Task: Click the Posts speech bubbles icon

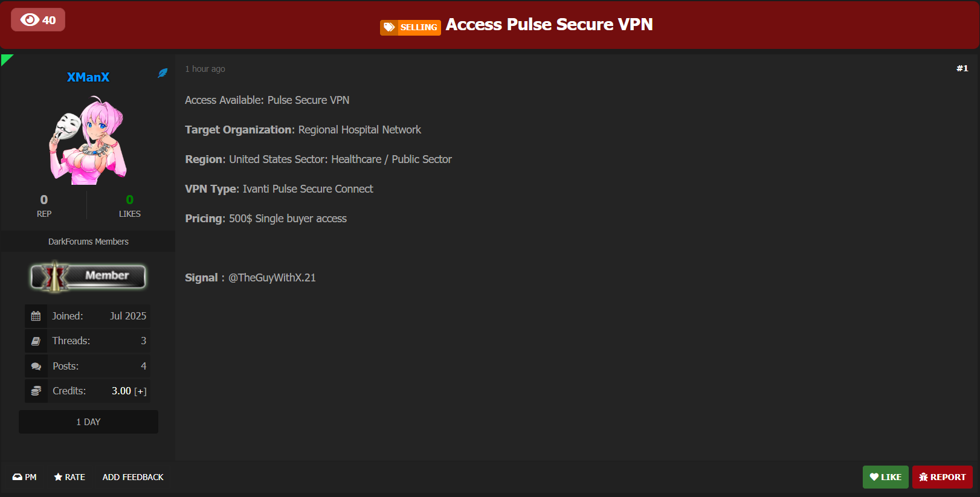Action: pos(36,366)
